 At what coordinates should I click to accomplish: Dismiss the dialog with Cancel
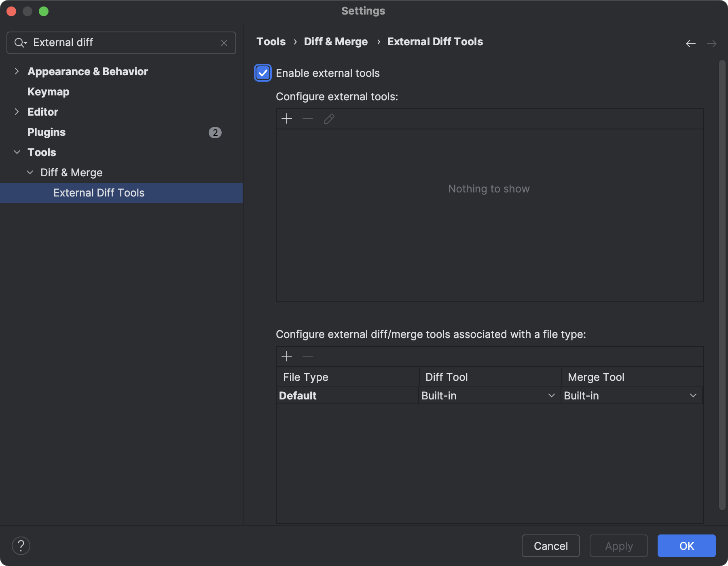click(550, 546)
